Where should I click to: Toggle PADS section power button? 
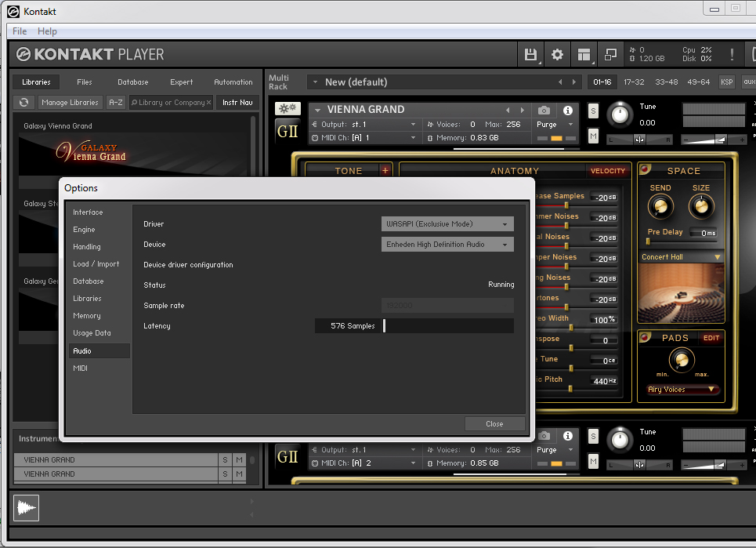click(645, 336)
